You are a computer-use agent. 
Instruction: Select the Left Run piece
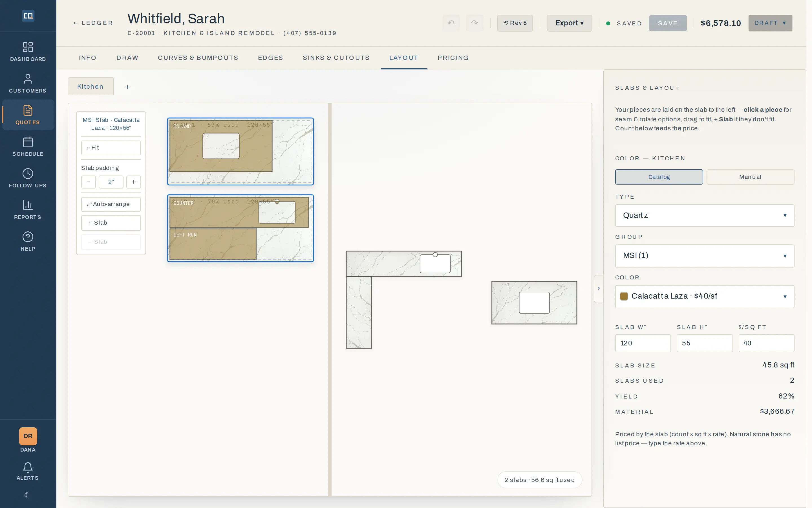tap(213, 244)
